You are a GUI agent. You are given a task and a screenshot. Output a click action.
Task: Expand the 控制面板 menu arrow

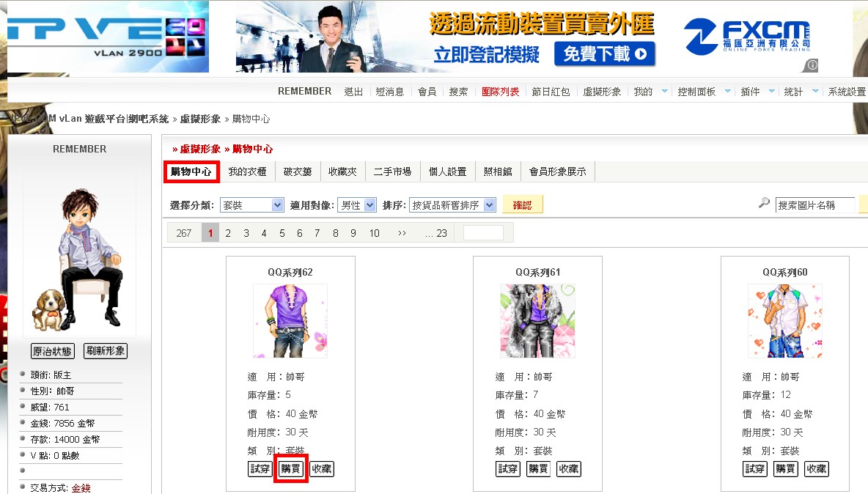pos(727,92)
